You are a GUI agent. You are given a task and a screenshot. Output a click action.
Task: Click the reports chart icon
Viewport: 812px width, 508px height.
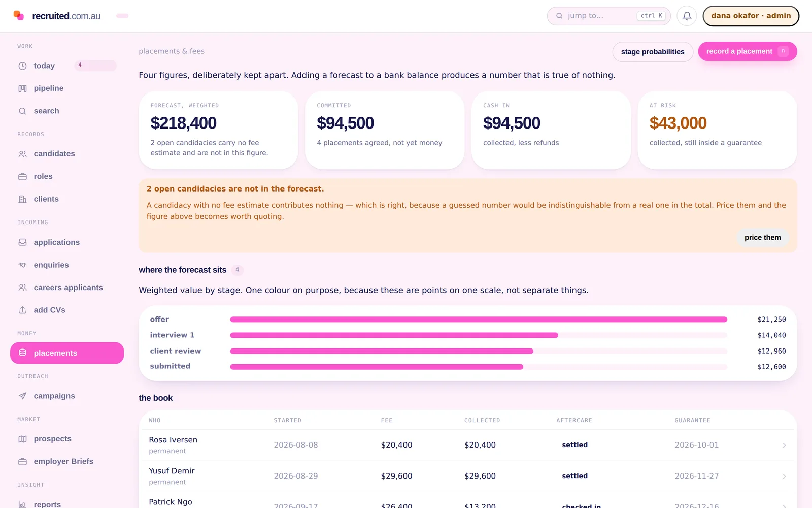pyautogui.click(x=22, y=504)
